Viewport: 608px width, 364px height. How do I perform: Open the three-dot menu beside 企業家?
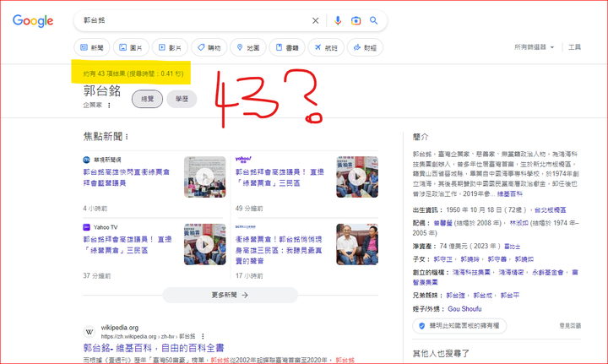(109, 106)
